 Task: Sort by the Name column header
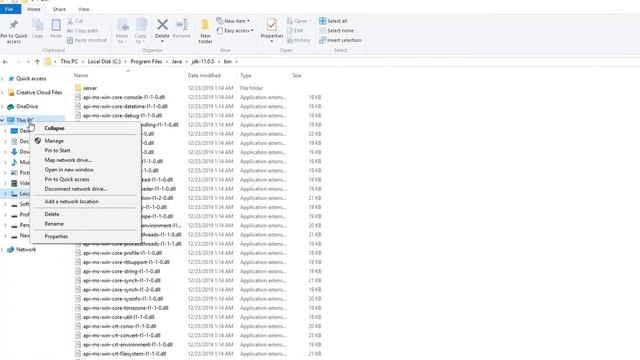tap(81, 76)
